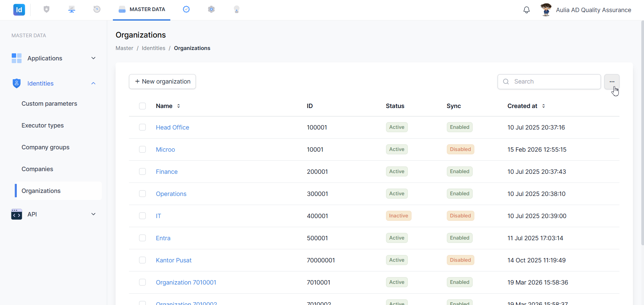
Task: Click date 15 Feb 2026 12:55:15
Action: tap(537, 150)
